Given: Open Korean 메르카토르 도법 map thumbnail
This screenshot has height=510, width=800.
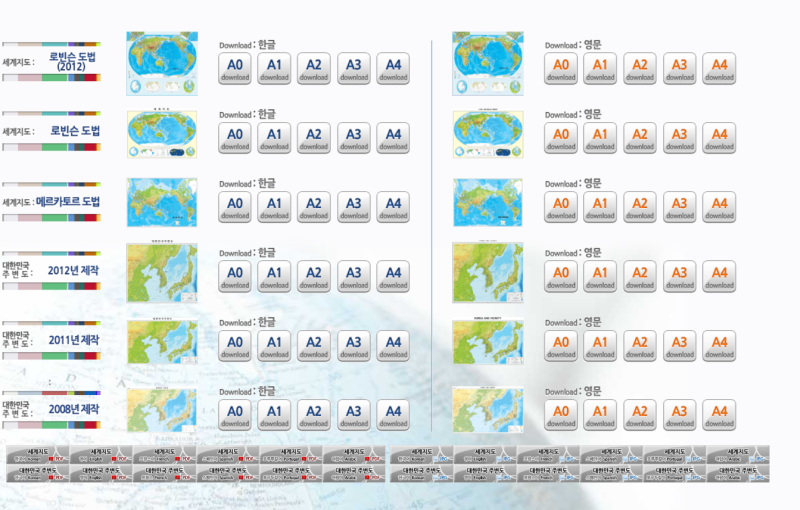Looking at the screenshot, I should [162, 202].
